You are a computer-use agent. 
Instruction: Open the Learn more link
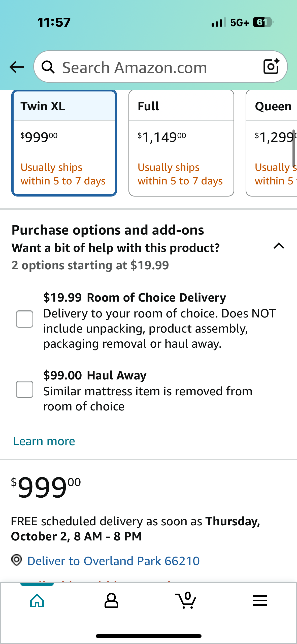point(44,441)
